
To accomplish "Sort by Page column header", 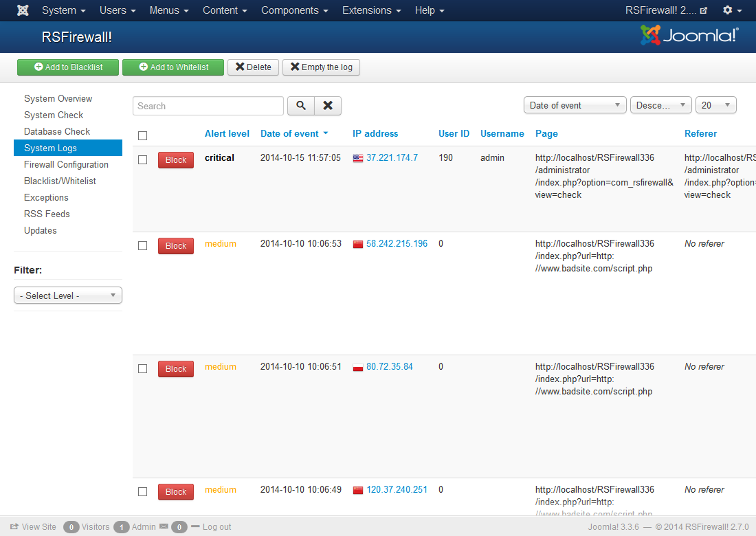I will coord(546,133).
